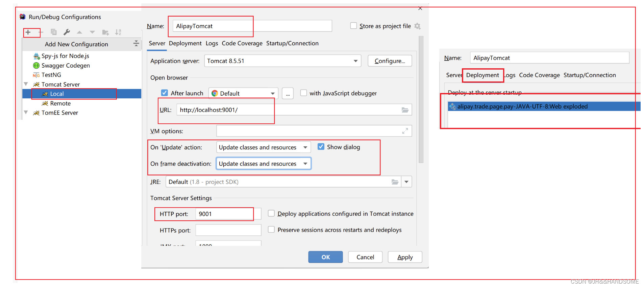This screenshot has width=644, height=287.
Task: Open edit templates wrench icon
Action: click(x=67, y=32)
